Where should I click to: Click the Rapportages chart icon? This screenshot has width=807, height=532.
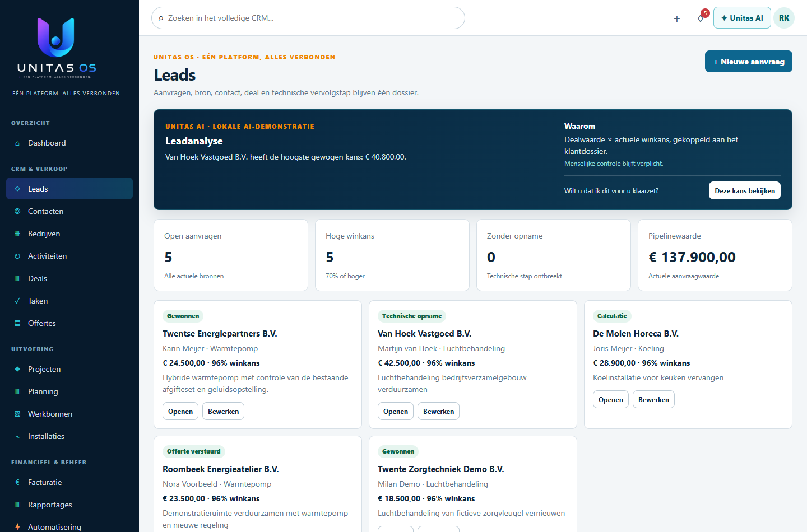17,505
